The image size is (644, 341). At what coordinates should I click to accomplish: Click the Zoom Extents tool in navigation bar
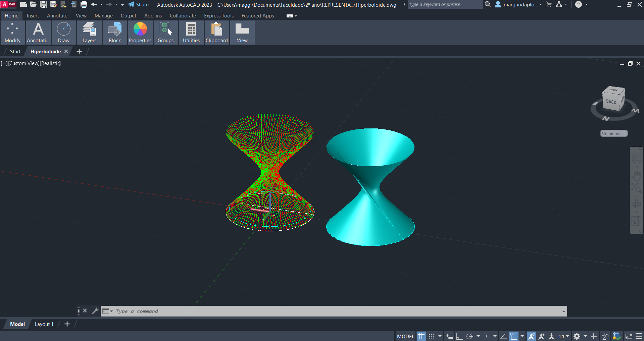(x=636, y=188)
